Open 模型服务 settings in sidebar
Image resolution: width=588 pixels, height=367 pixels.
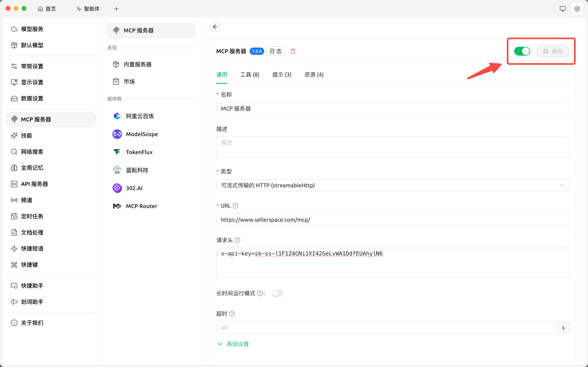coord(51,29)
